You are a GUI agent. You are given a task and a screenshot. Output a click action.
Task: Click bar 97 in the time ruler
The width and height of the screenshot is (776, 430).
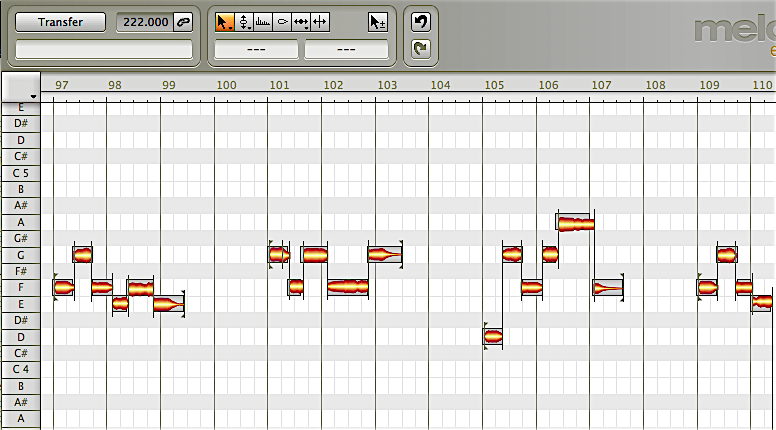tap(61, 85)
